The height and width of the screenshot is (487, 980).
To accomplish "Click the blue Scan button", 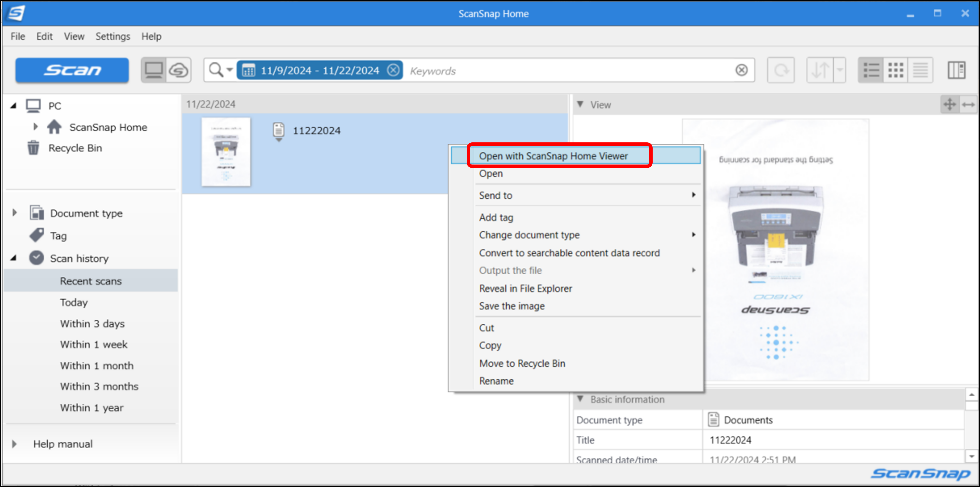I will point(72,70).
